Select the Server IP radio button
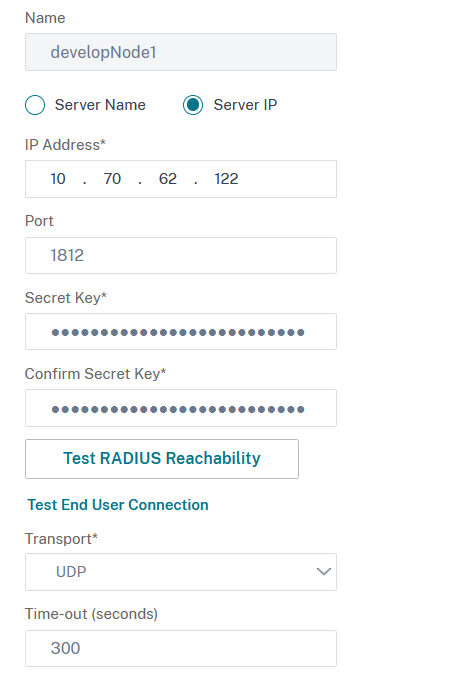The image size is (469, 676). tap(193, 105)
